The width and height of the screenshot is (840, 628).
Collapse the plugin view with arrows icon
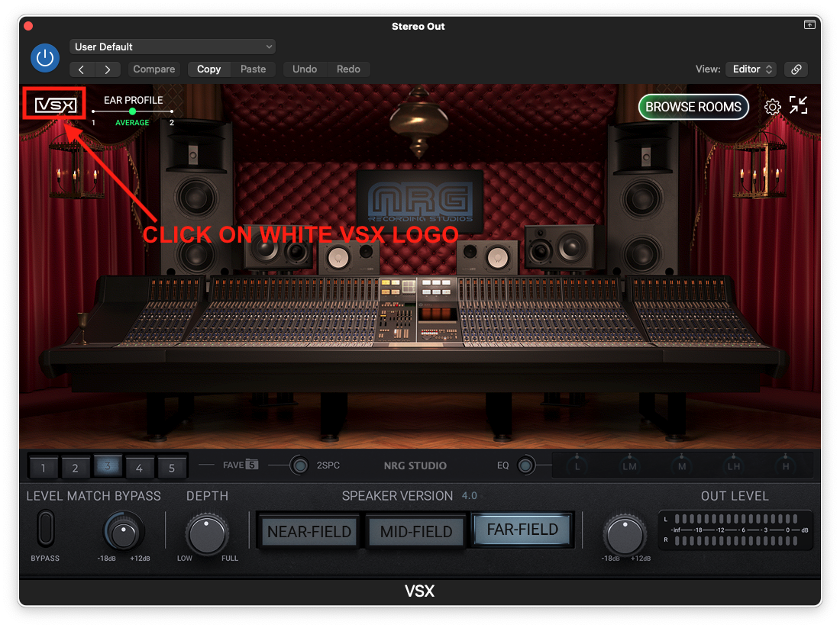[x=798, y=105]
